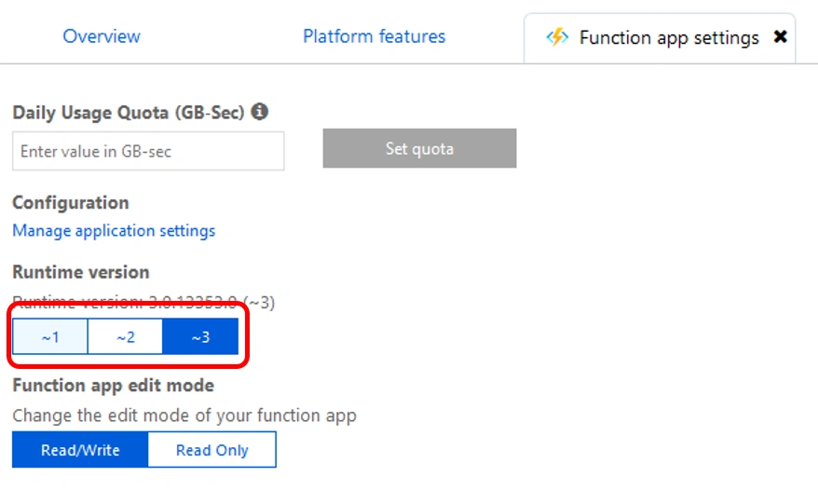
Task: Close the Function app settings tab
Action: pos(781,36)
